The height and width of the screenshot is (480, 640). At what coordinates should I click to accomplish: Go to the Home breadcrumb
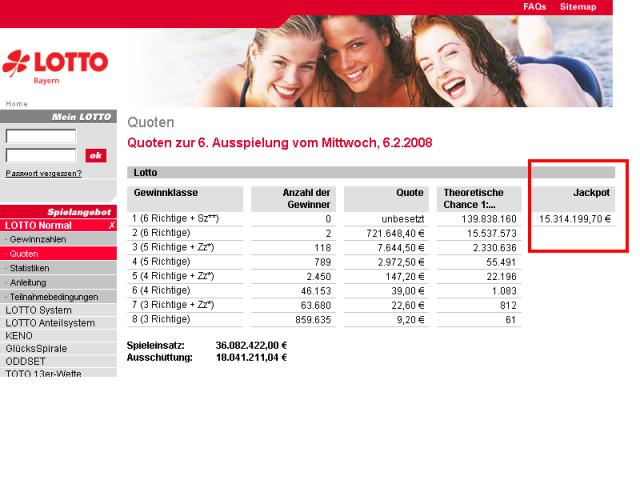[17, 104]
